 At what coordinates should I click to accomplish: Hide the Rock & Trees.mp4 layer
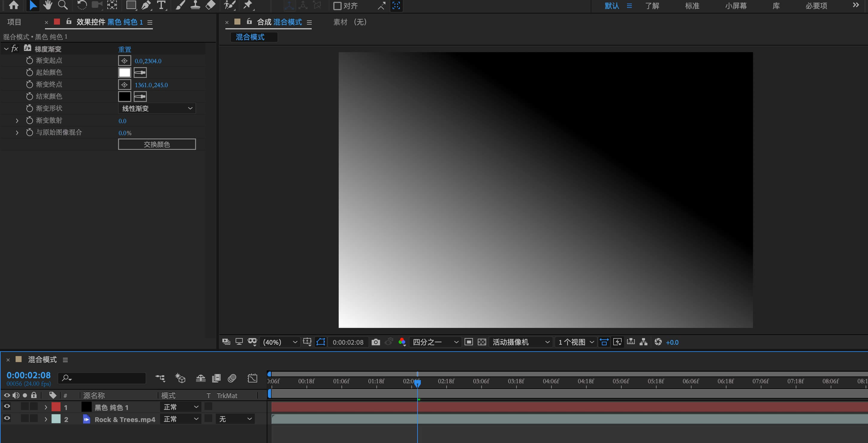7,418
